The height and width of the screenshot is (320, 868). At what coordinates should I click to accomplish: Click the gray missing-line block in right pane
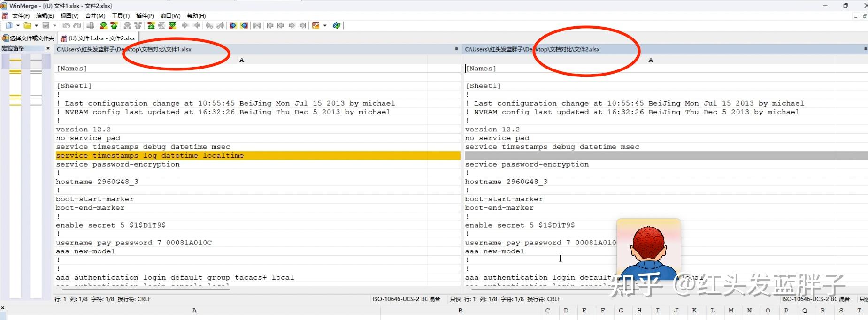click(x=666, y=155)
